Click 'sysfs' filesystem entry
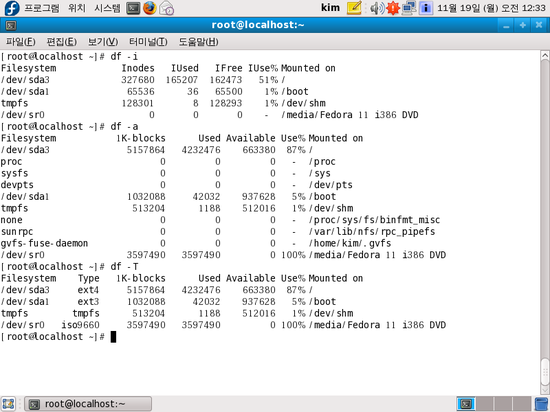Viewport: 550px width, 412px height. pyautogui.click(x=14, y=173)
